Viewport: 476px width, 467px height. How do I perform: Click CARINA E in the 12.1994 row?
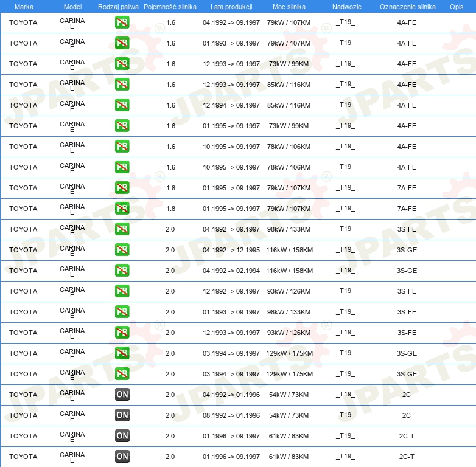click(72, 106)
